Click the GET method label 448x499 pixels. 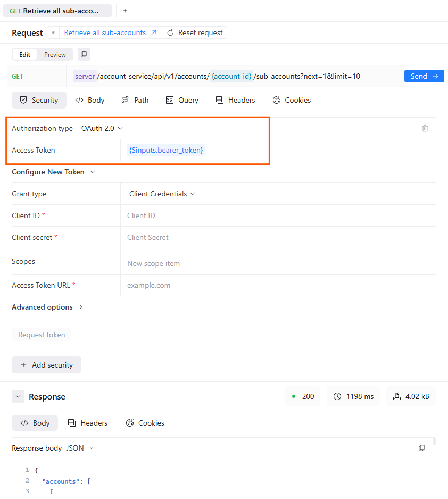click(18, 77)
